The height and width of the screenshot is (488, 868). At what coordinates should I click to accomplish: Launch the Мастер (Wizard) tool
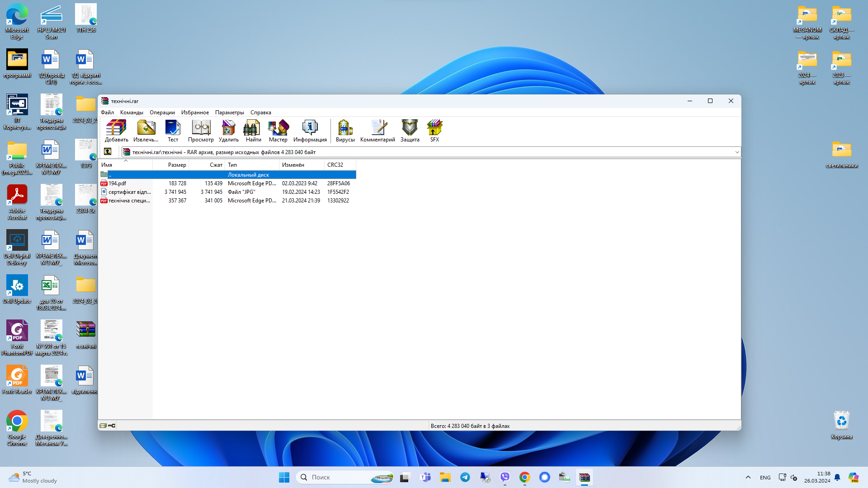point(278,131)
